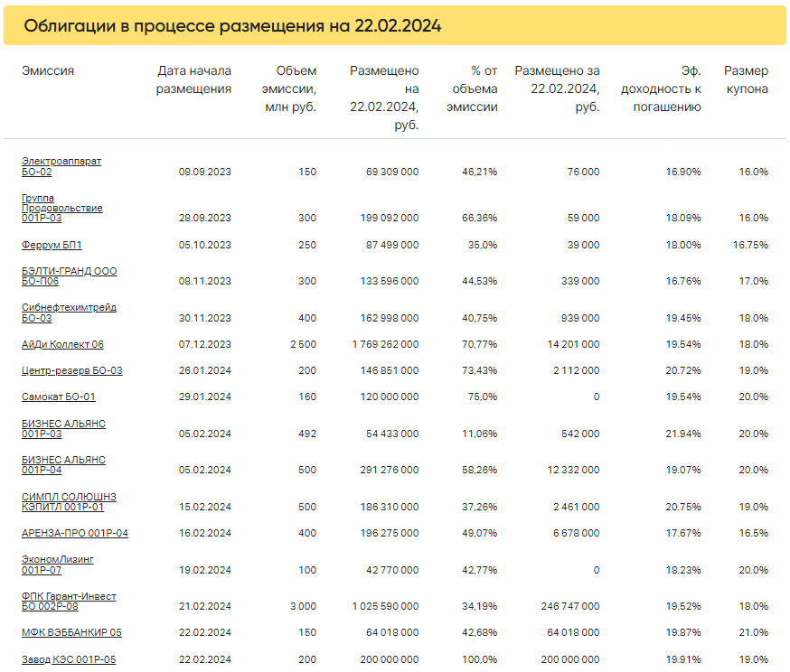The image size is (790, 672).
Task: Click the yield value 21.94%
Action: coord(683,434)
